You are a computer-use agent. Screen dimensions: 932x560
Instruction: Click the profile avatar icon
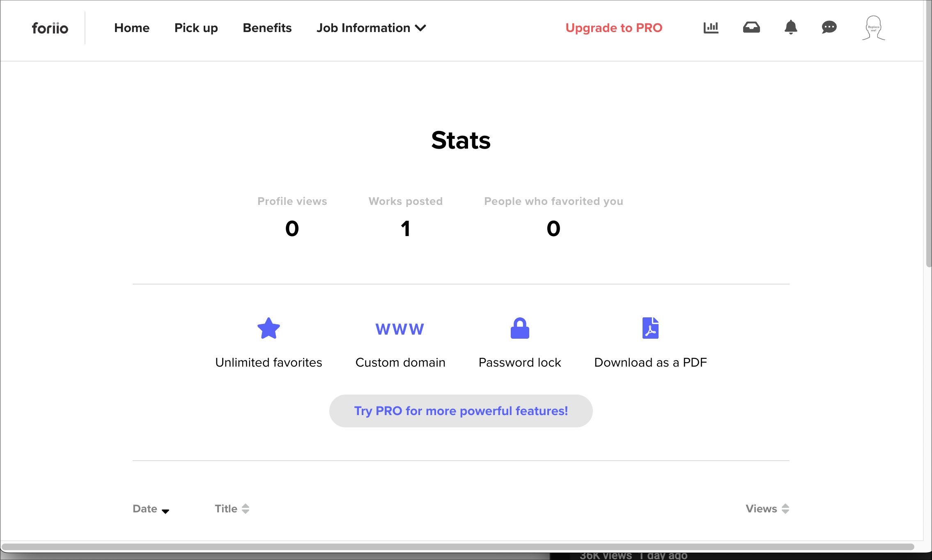(x=873, y=28)
